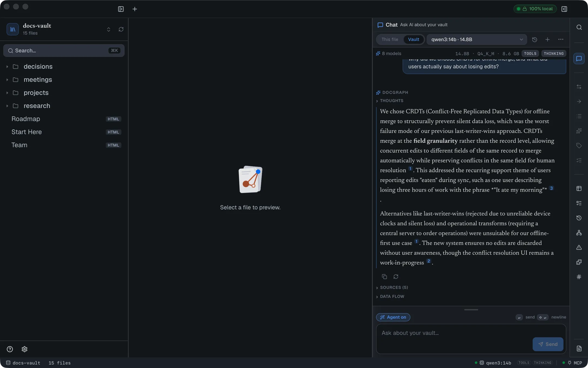Open chat history clock icon
The height and width of the screenshot is (368, 588).
click(535, 40)
